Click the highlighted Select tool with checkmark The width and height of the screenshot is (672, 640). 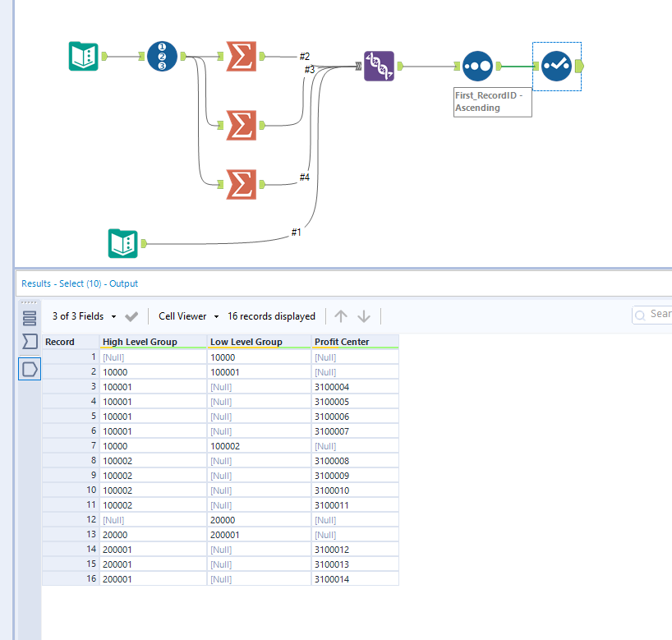pyautogui.click(x=556, y=67)
